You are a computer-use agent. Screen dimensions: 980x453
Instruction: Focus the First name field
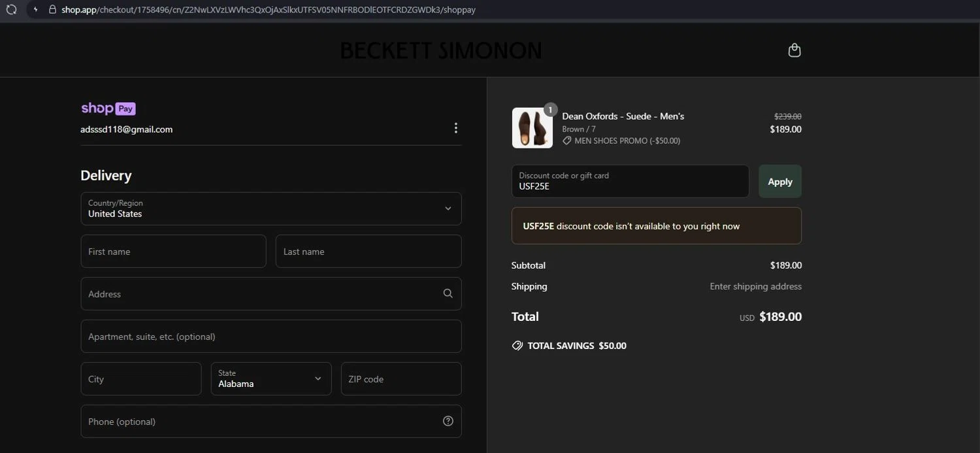(173, 252)
